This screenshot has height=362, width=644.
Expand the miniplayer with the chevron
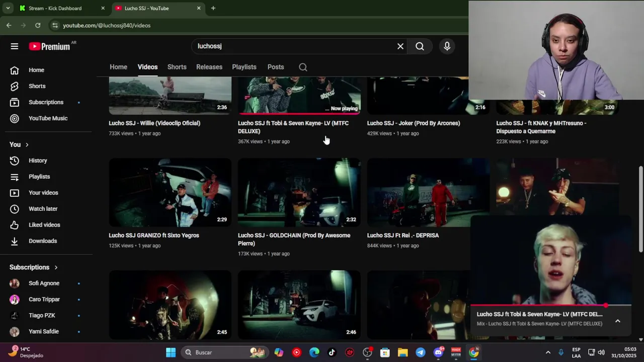(617, 321)
